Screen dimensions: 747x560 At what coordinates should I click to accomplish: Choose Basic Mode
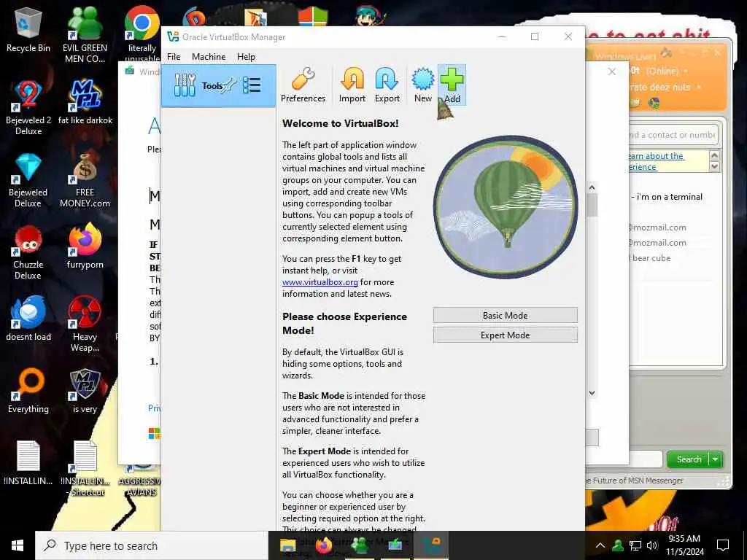tap(505, 315)
